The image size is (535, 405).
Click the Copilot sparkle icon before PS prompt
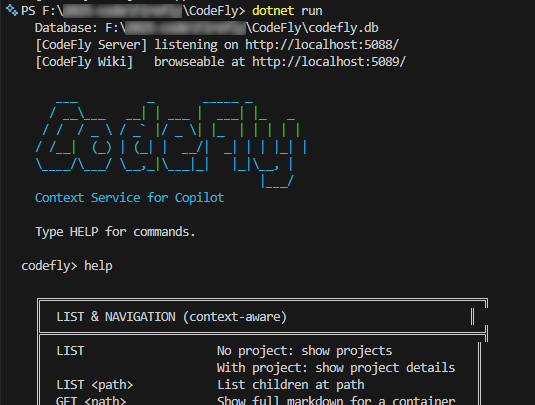[12, 10]
